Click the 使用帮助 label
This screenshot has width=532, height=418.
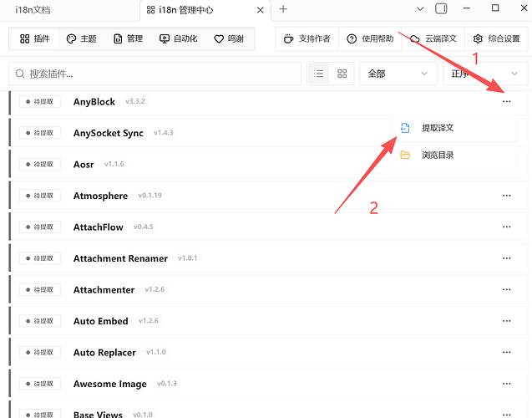(x=377, y=38)
